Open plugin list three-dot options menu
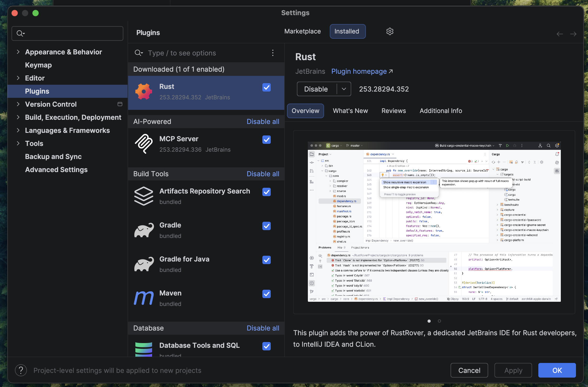Image resolution: width=588 pixels, height=387 pixels. click(273, 53)
